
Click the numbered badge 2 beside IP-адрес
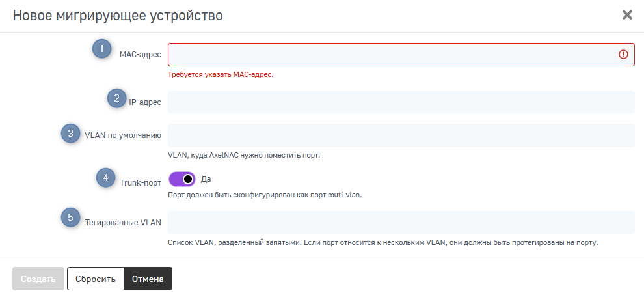(116, 98)
